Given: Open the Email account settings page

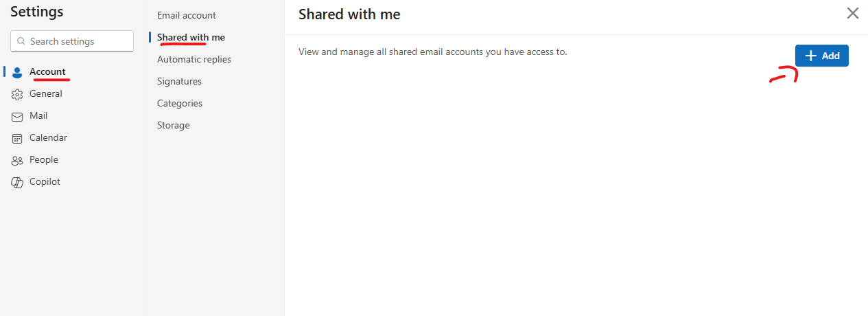Looking at the screenshot, I should 187,15.
